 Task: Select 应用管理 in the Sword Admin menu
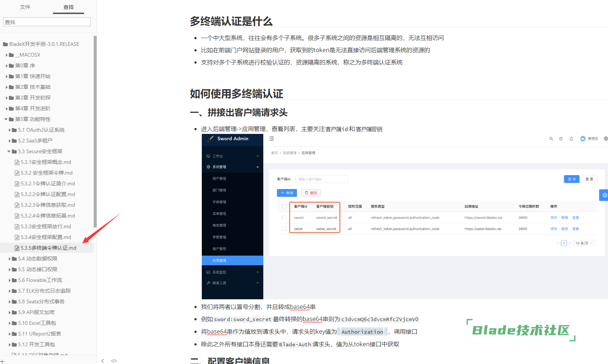click(233, 260)
